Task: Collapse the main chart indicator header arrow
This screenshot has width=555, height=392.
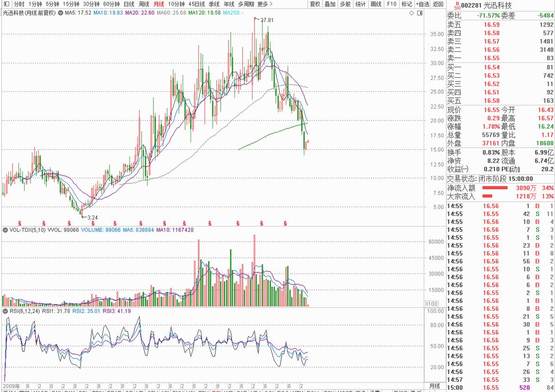Action: 60,13
